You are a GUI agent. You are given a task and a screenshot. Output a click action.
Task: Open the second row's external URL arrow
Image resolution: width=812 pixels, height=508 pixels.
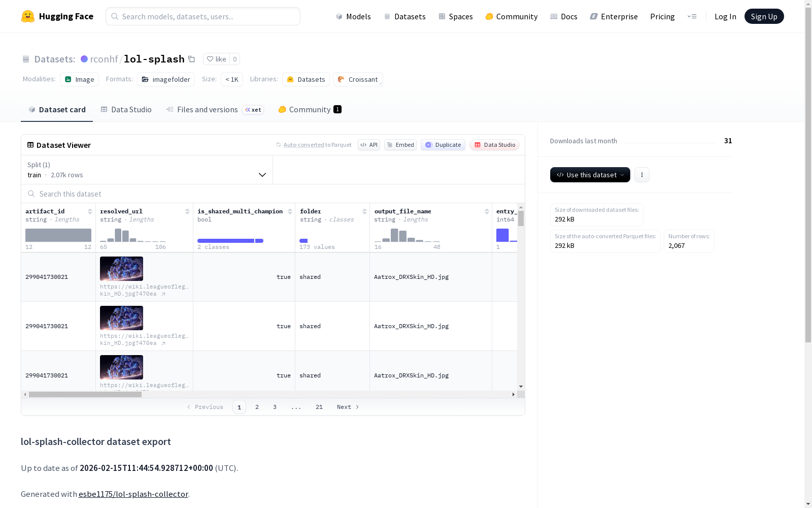[163, 343]
